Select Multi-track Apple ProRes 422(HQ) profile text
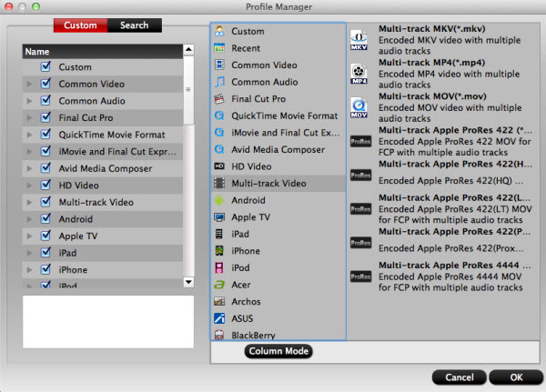The image size is (546, 392). (x=456, y=164)
